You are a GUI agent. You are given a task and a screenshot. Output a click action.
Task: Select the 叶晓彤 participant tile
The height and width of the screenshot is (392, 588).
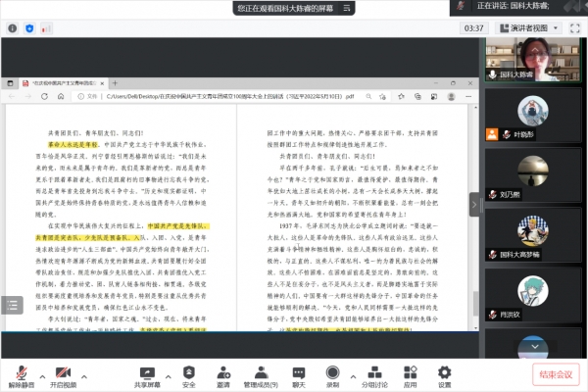[532, 116]
